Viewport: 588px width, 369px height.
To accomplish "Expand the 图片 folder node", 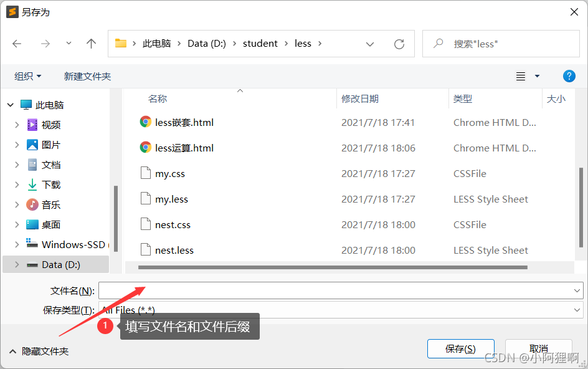I will point(17,145).
